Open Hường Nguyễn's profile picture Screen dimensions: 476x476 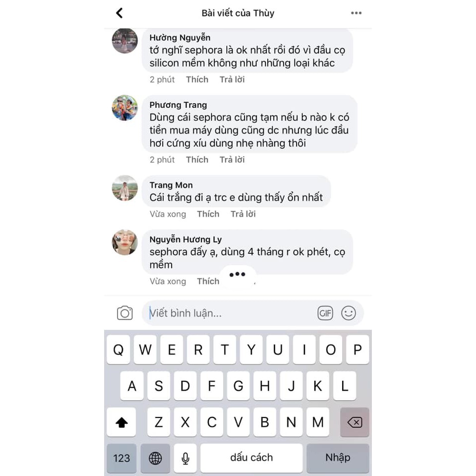125,40
